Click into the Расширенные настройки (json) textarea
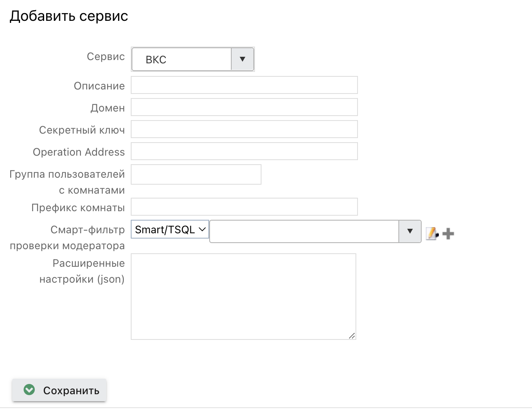The image size is (532, 413). (244, 297)
